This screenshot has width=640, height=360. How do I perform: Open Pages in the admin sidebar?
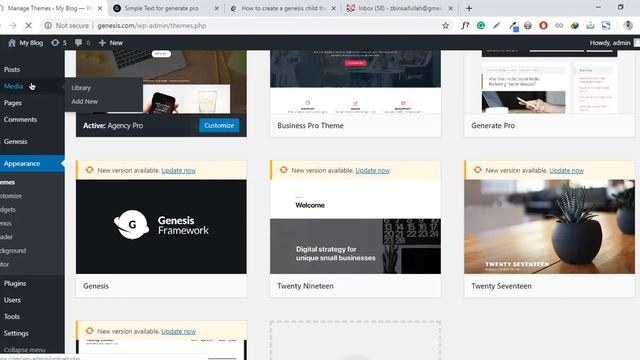[x=13, y=103]
